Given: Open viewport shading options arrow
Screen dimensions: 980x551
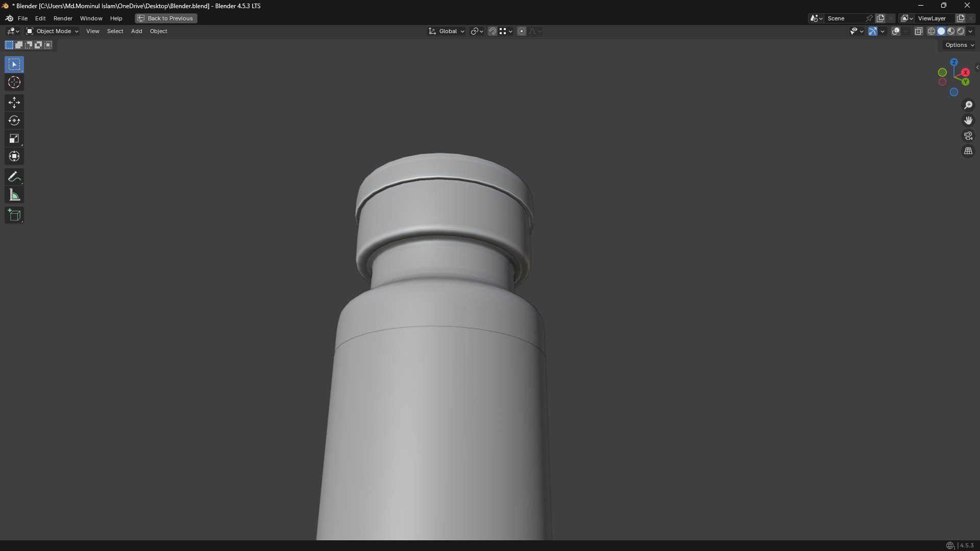Looking at the screenshot, I should 971,32.
